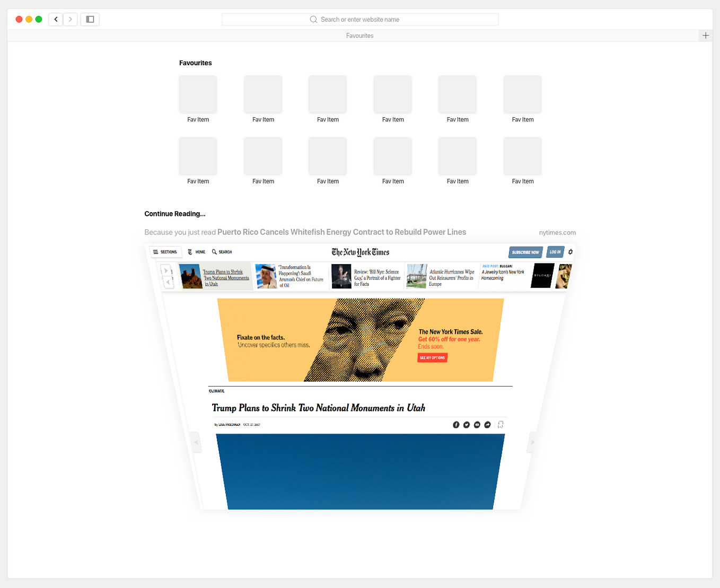Switch to the Favourites tab
Screen dimensions: 720x588
coord(360,36)
